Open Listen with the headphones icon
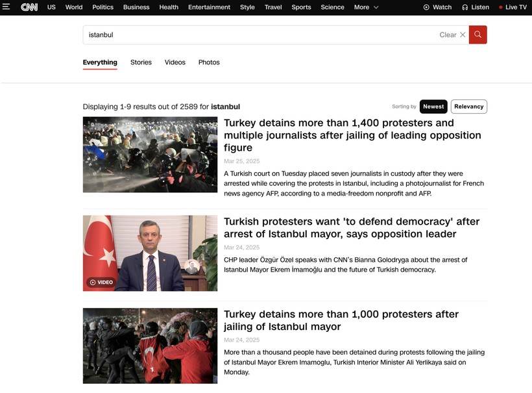The width and height of the screenshot is (532, 393). pos(476,7)
